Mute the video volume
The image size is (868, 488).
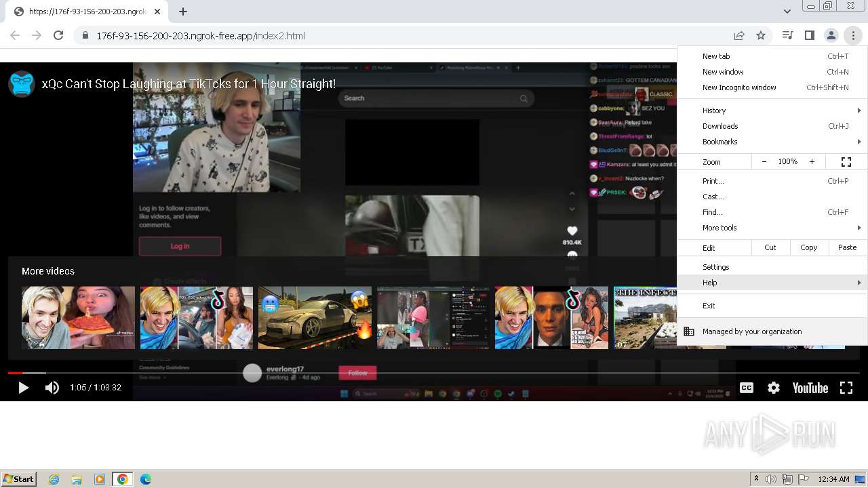point(52,388)
